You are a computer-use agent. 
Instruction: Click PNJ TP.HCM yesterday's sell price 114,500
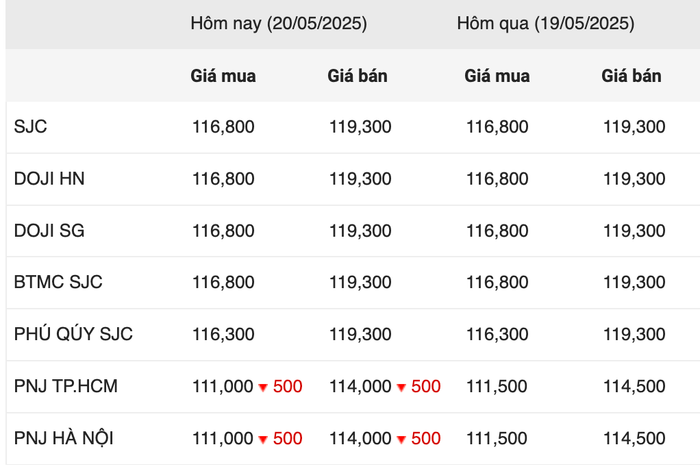tap(634, 386)
